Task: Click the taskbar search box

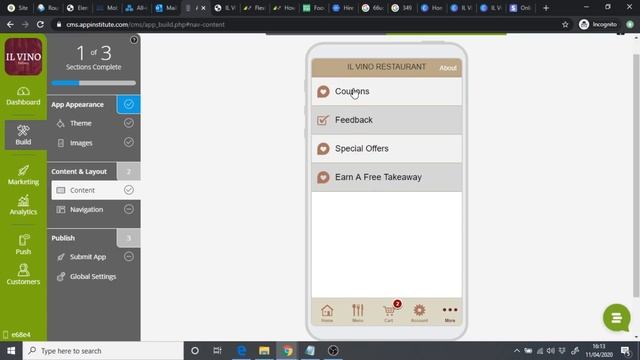Action: [103, 351]
